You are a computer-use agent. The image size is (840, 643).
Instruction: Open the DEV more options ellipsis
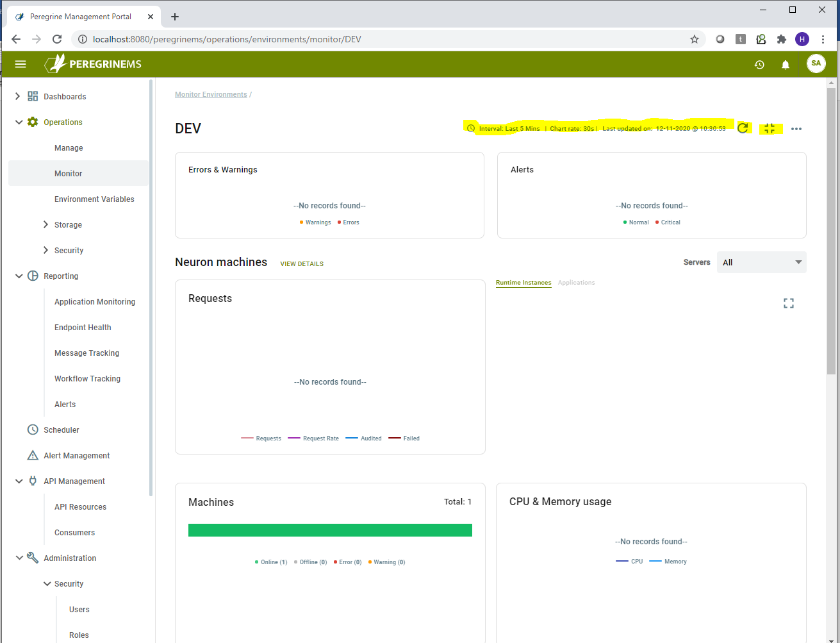coord(796,129)
